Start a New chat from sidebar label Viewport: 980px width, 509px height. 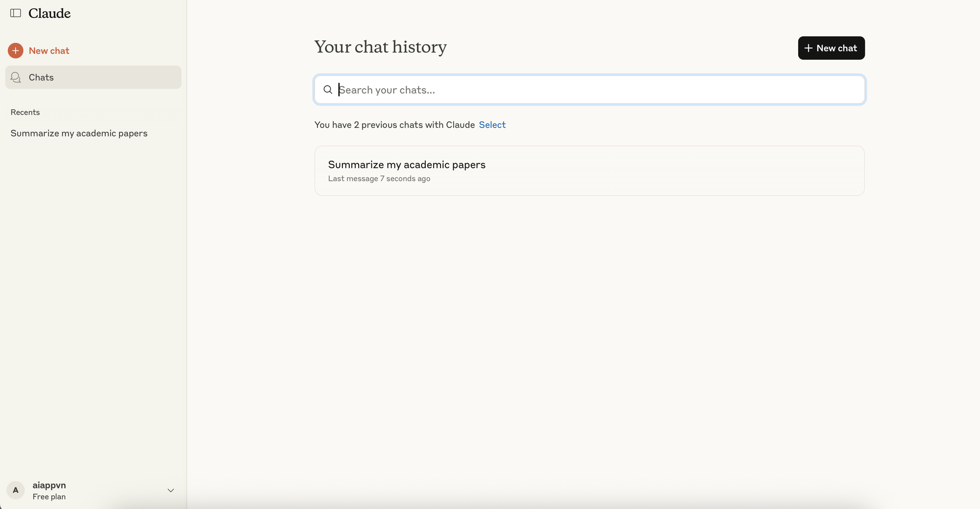(x=49, y=50)
